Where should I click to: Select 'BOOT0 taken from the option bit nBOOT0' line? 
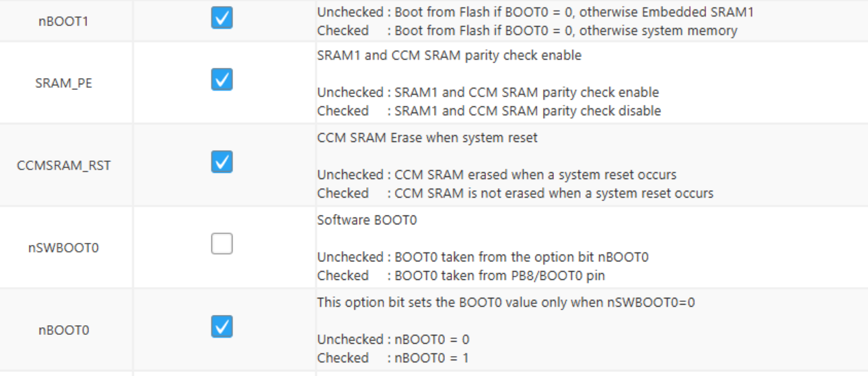click(521, 257)
